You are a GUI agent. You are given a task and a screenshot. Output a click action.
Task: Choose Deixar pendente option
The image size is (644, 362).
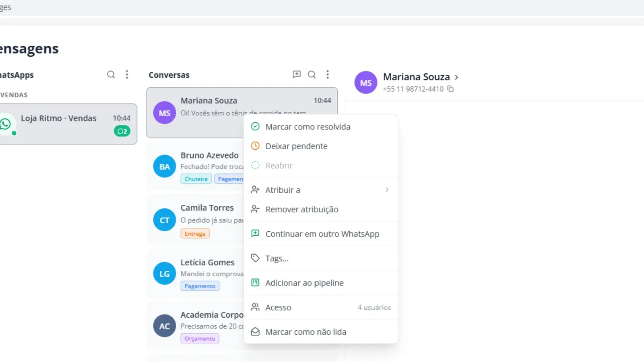coord(321,146)
